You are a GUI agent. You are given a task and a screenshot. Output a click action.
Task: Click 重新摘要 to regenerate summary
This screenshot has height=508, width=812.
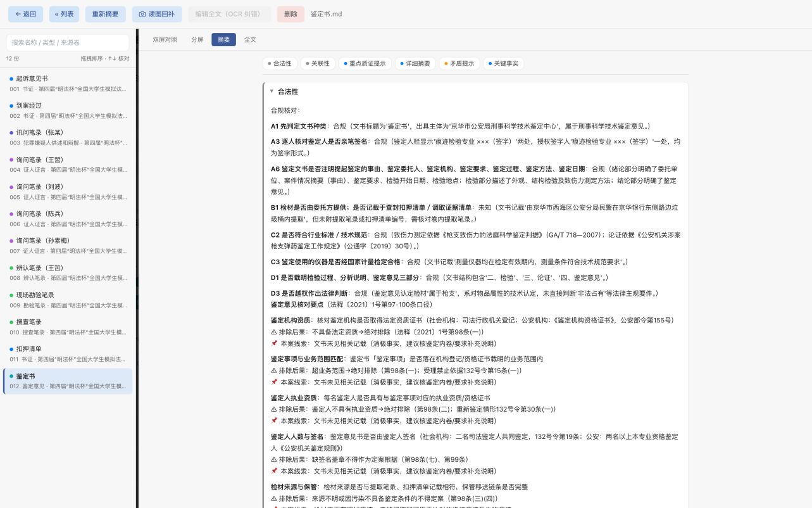105,14
